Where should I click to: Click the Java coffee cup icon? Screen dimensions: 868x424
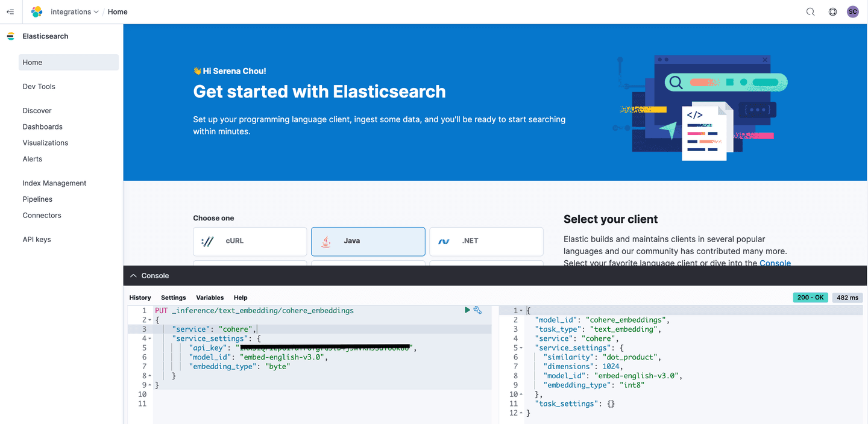click(x=325, y=241)
